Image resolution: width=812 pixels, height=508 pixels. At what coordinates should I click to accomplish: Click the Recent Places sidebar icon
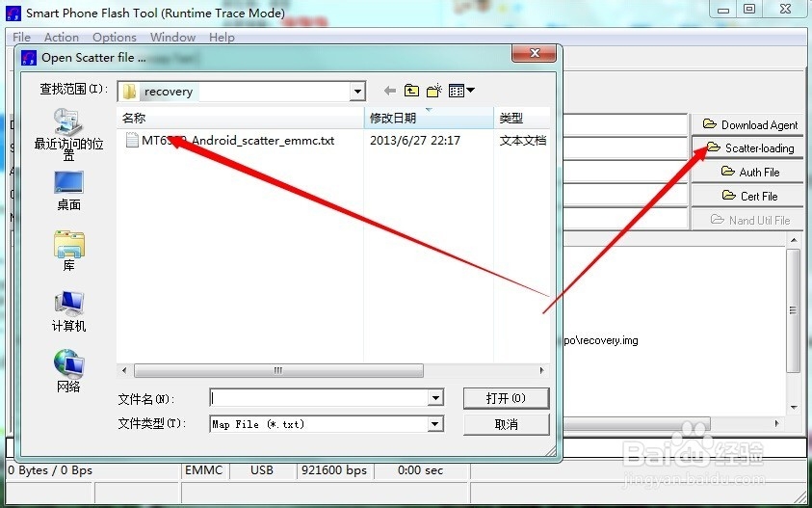[69, 135]
